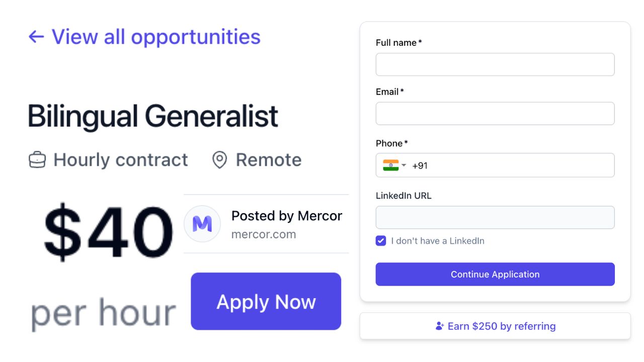Click inside the Email input field
The height and width of the screenshot is (362, 644).
[495, 113]
